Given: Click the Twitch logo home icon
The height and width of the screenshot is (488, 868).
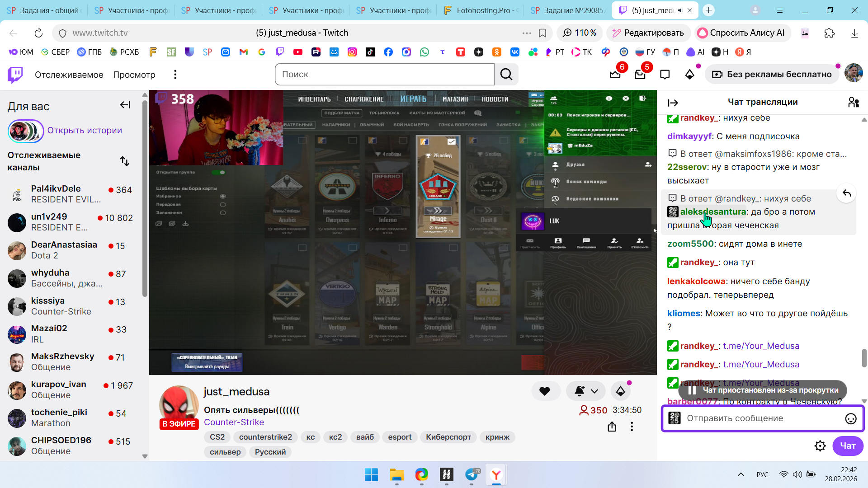Looking at the screenshot, I should tap(15, 75).
